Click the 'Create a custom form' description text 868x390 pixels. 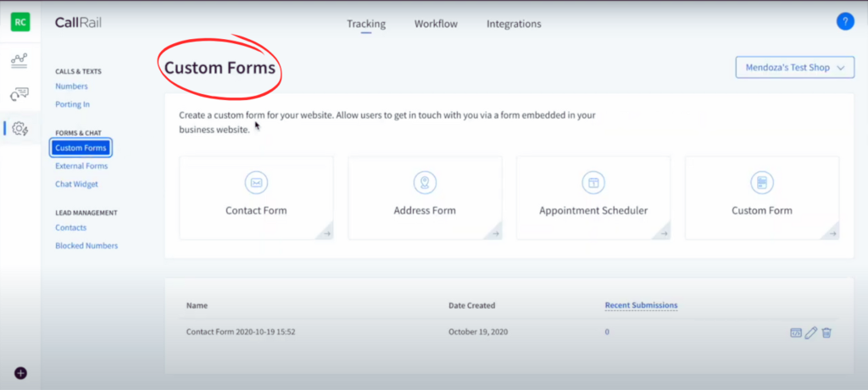(387, 123)
